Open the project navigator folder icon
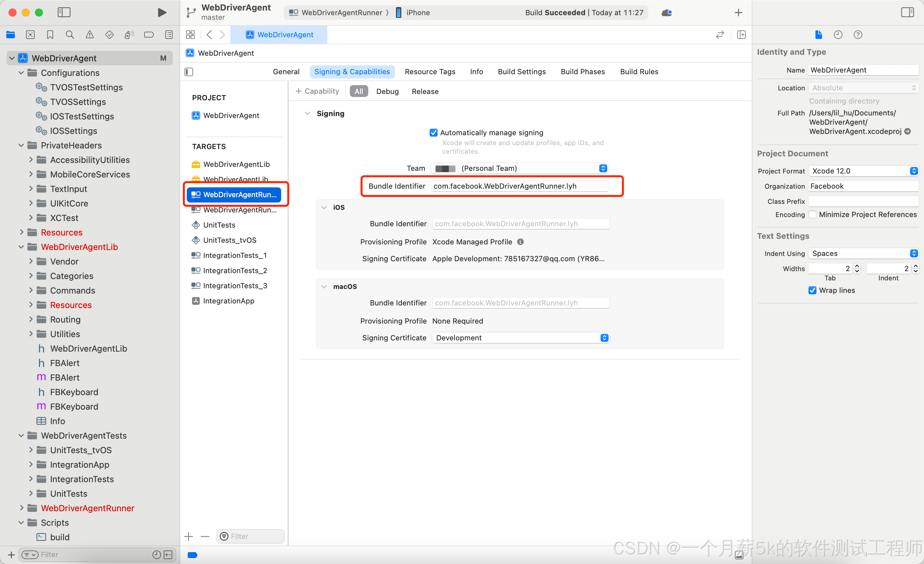Viewport: 924px width, 564px height. (x=11, y=35)
